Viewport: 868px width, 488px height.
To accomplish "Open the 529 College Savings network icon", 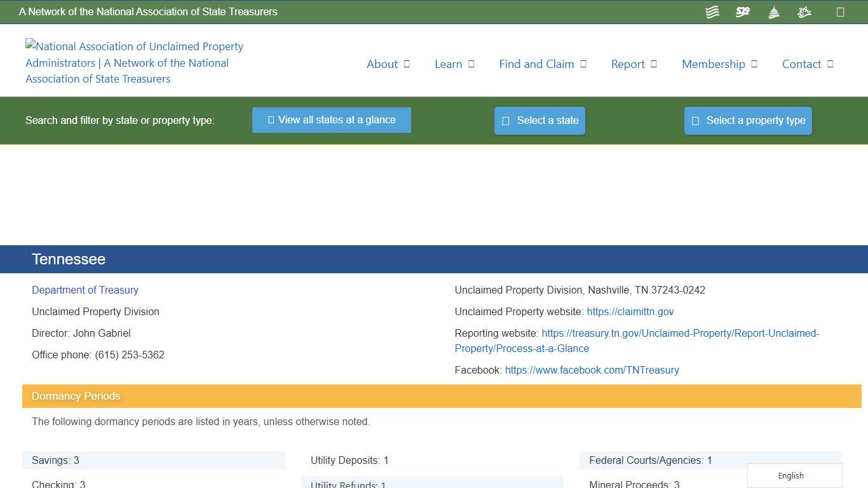I will [x=742, y=11].
